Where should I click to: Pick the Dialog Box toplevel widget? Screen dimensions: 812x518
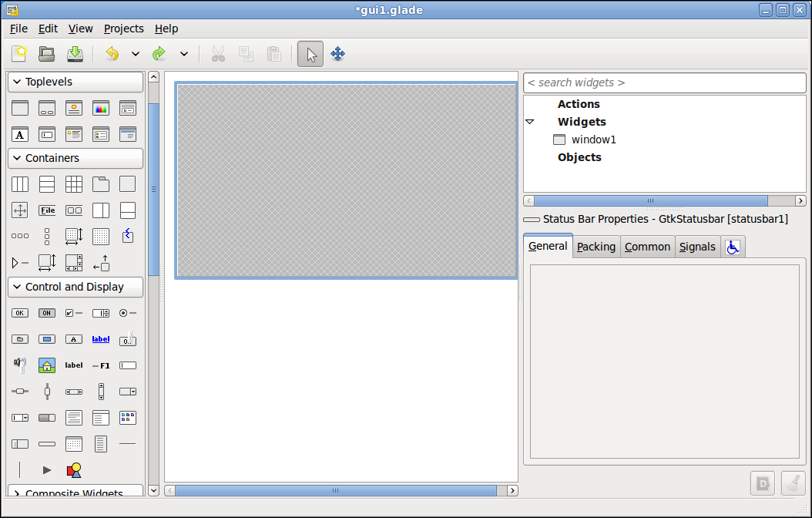(46, 108)
